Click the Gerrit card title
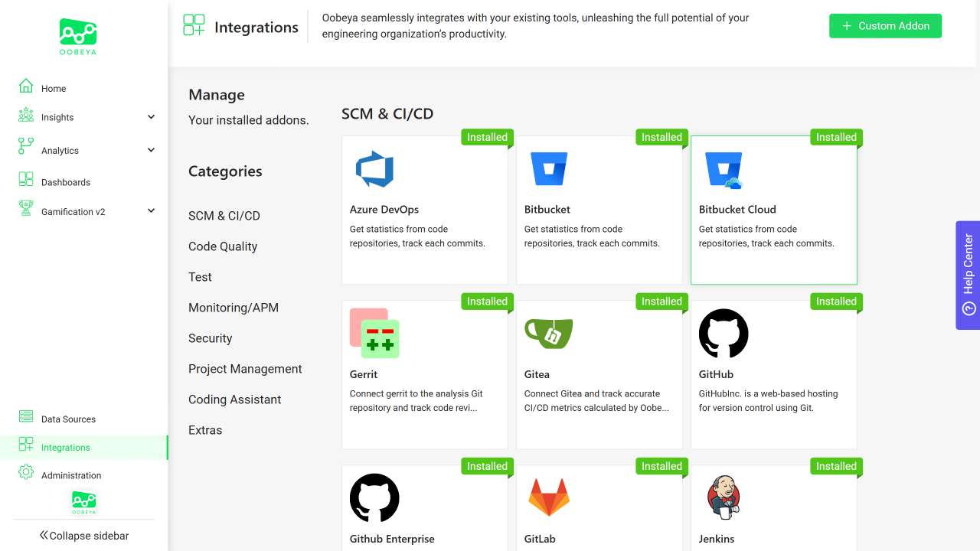The image size is (980, 551). click(x=364, y=374)
